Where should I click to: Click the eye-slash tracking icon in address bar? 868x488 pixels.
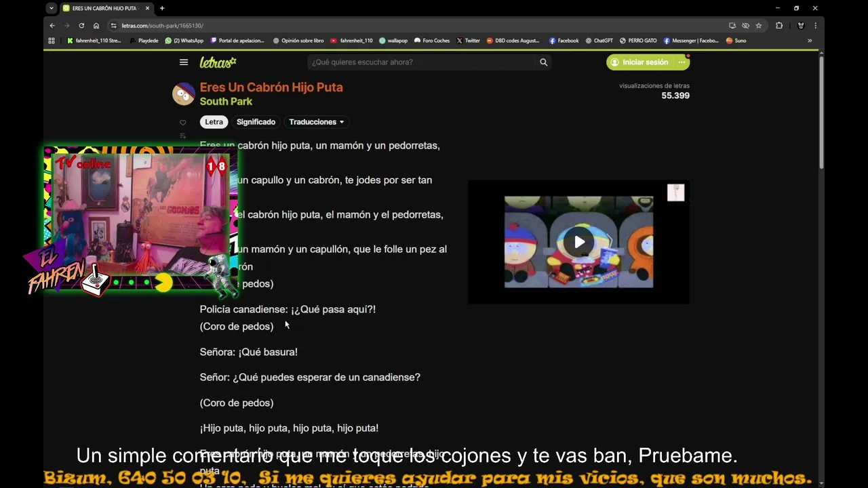(745, 26)
